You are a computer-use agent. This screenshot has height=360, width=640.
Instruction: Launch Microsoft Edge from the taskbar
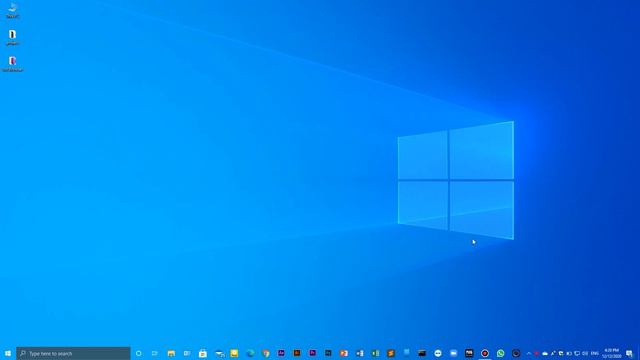250,353
